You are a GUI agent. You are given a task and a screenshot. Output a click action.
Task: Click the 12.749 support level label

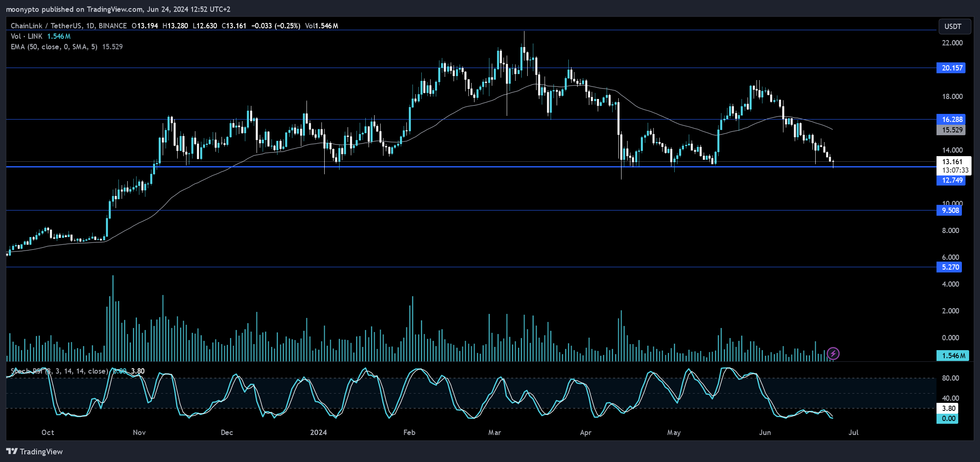tap(951, 180)
